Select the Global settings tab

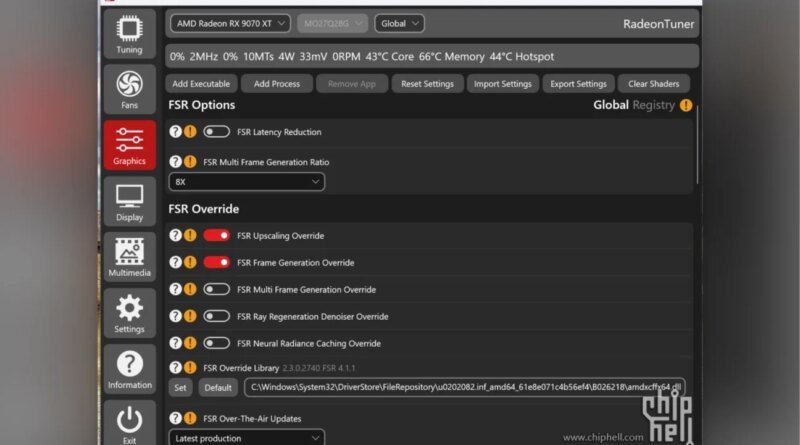click(x=611, y=105)
